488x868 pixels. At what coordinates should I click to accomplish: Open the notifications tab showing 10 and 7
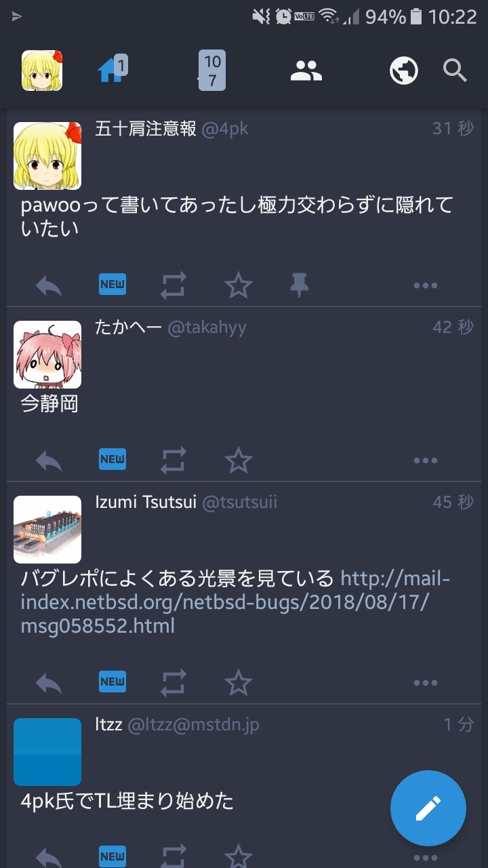point(211,70)
